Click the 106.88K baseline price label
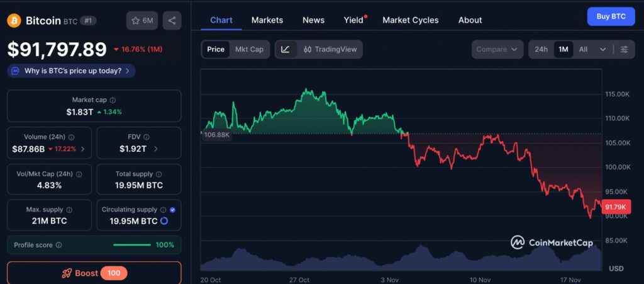 point(216,135)
